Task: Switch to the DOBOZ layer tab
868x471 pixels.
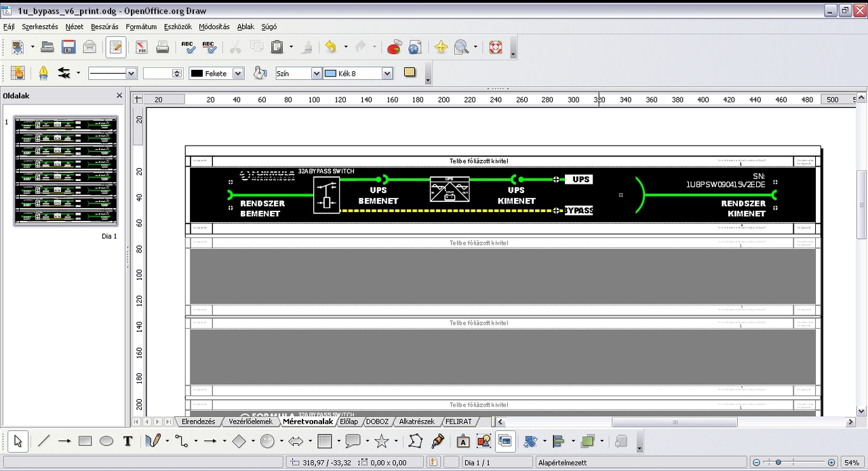Action: click(377, 422)
